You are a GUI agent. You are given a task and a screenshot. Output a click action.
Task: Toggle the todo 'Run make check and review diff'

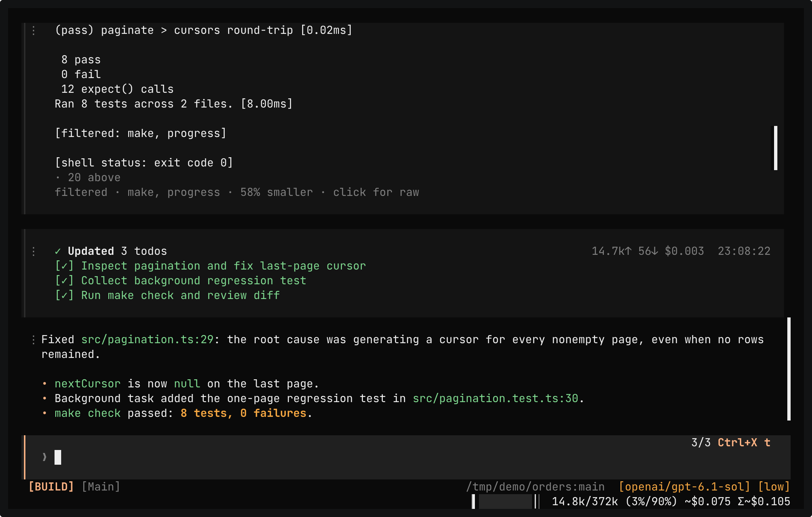tap(167, 295)
